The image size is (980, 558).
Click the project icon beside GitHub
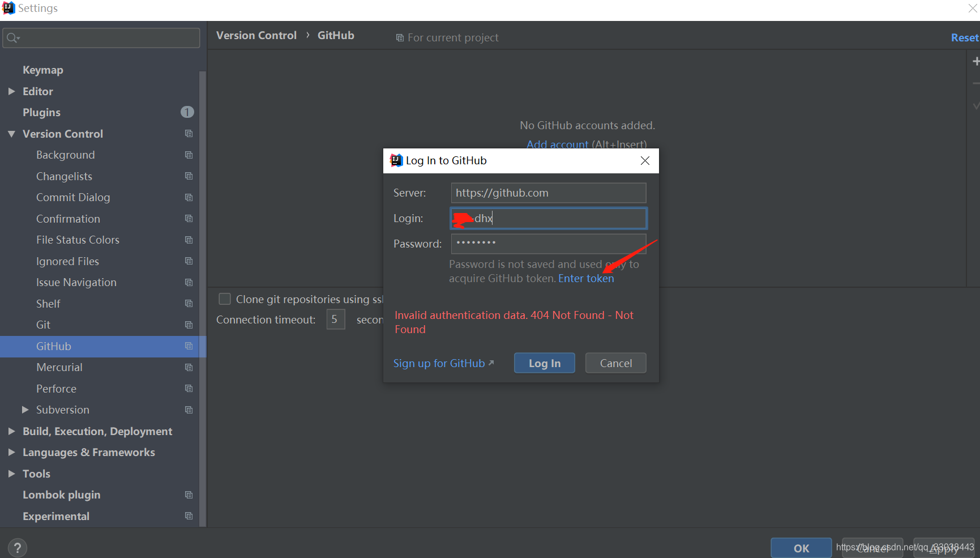(x=189, y=346)
